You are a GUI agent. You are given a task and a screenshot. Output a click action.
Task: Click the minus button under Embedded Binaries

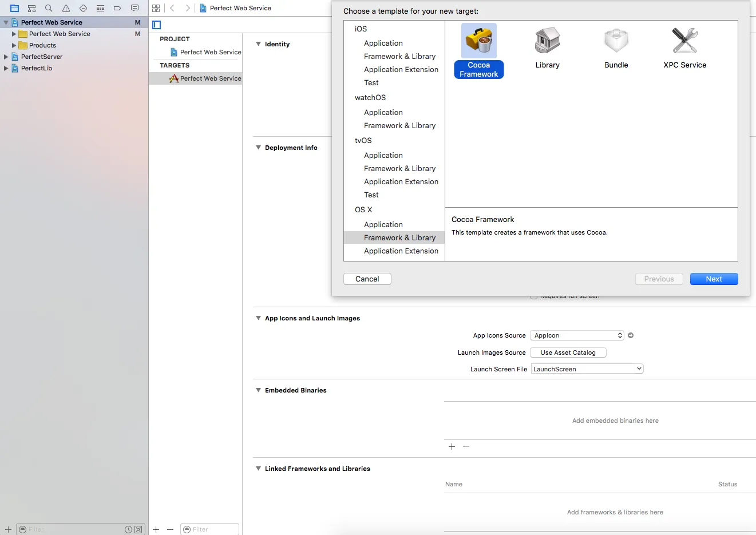(466, 446)
